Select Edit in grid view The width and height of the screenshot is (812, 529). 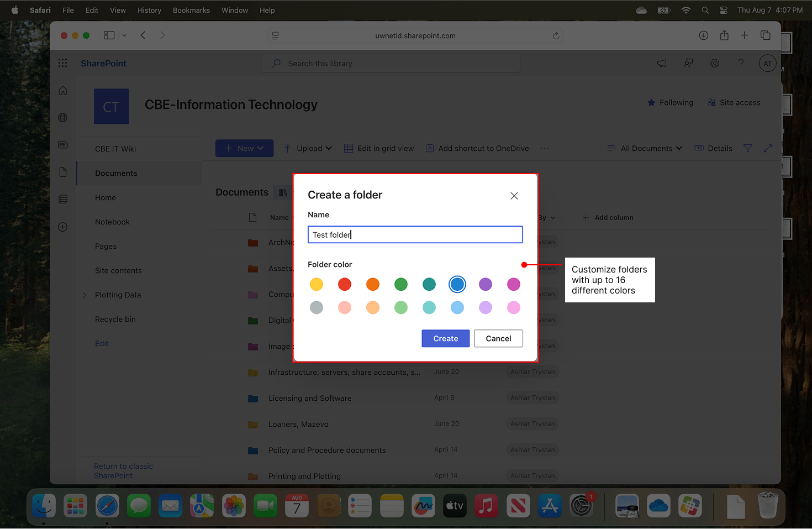(379, 148)
